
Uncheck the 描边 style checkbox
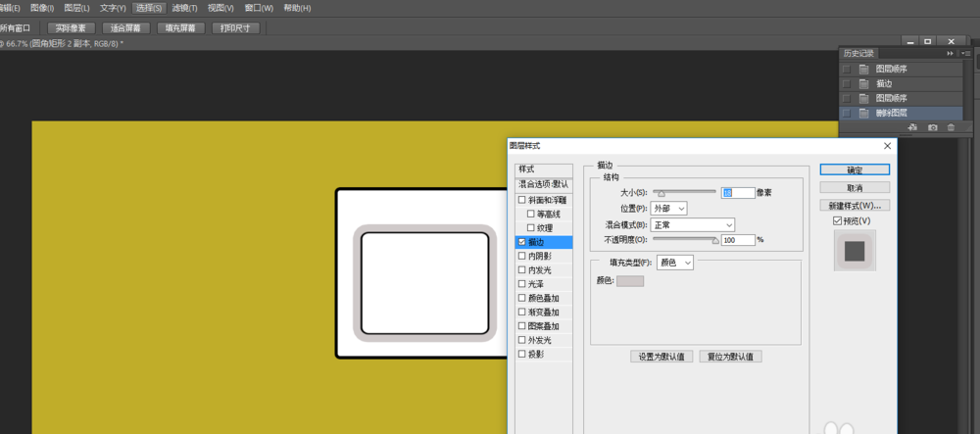click(x=522, y=241)
